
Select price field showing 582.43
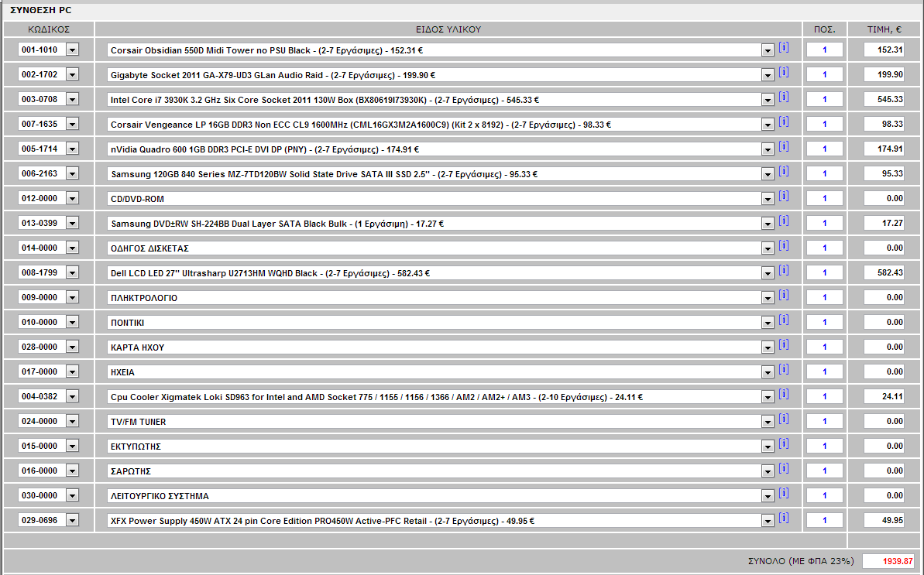click(884, 272)
